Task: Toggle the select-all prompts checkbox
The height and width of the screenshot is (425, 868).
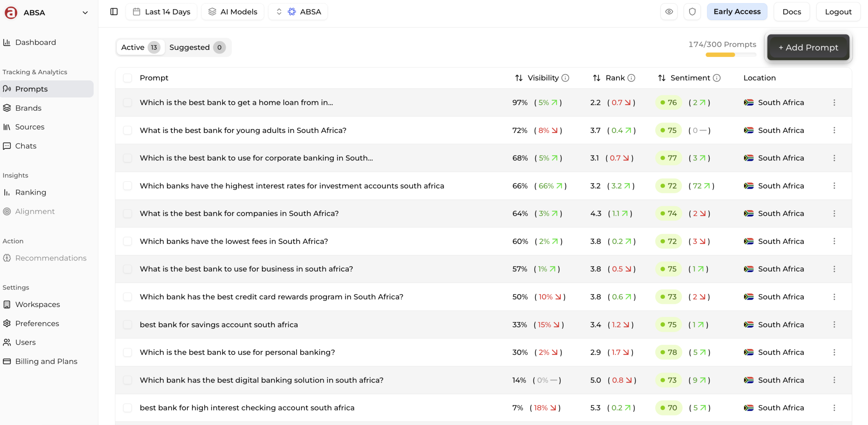Action: pyautogui.click(x=127, y=78)
